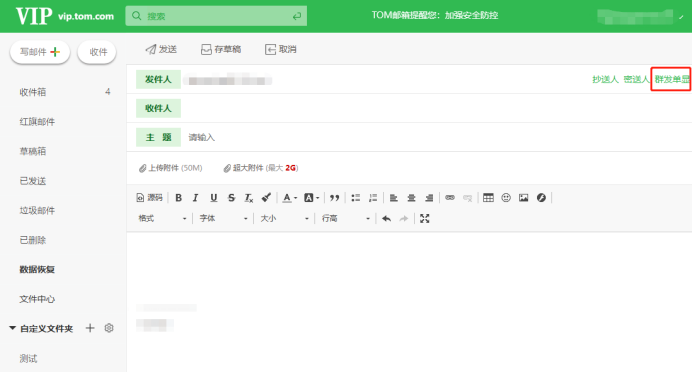Open the background color picker
692x373 pixels.
312,198
